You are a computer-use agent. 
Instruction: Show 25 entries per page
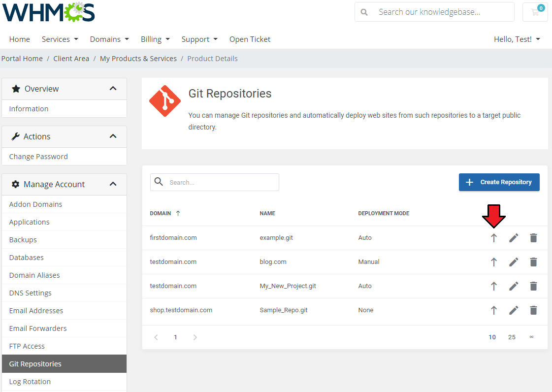[x=512, y=337]
